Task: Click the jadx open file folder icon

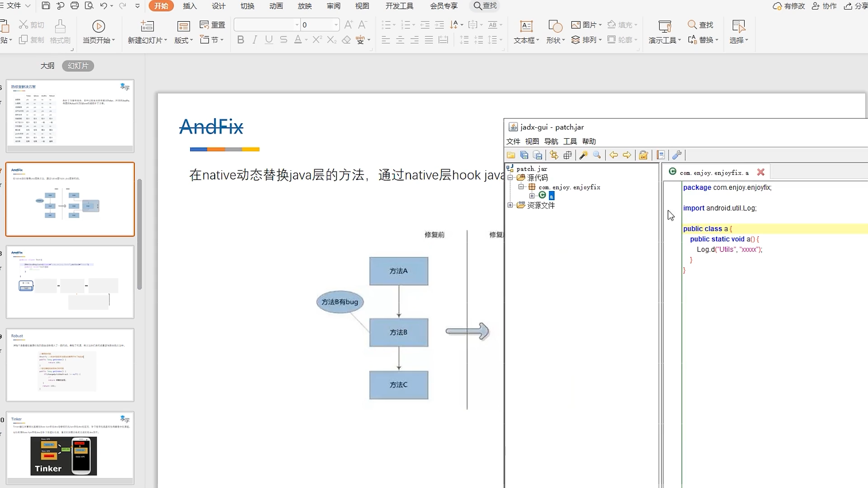Action: pos(511,155)
